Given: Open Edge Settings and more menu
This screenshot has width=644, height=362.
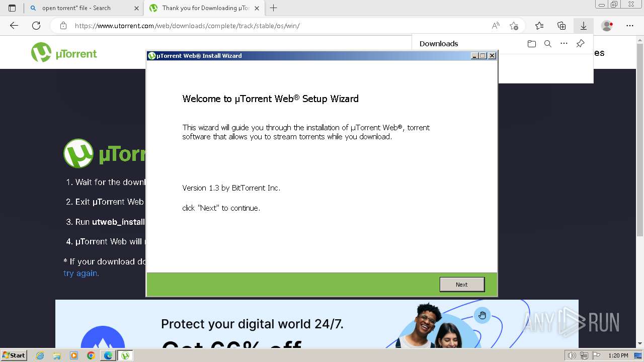Looking at the screenshot, I should [630, 26].
